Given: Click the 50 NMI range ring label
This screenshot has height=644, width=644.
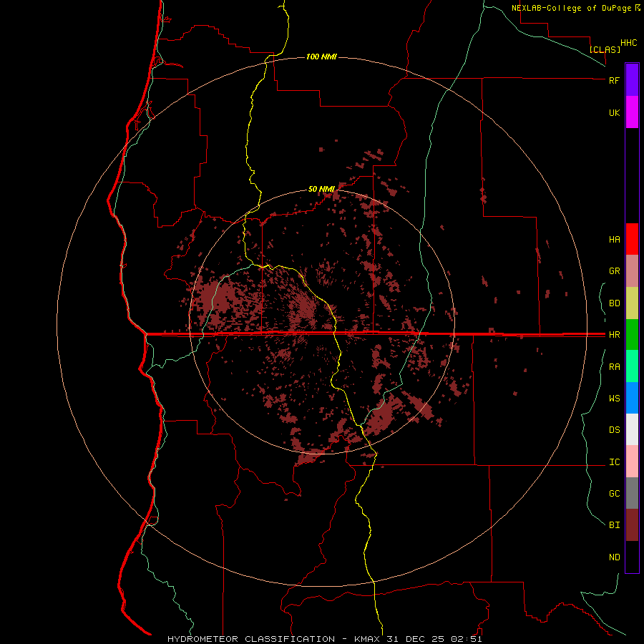Looking at the screenshot, I should coord(321,189).
